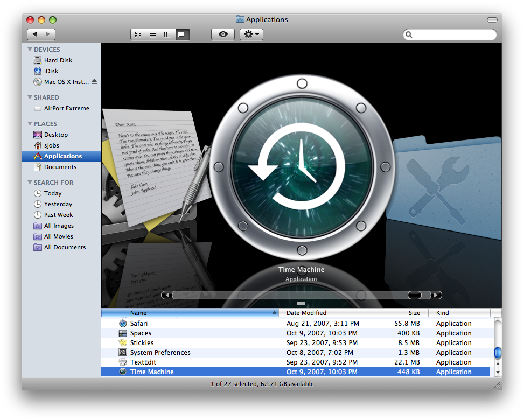Click the list scroll up arrow

498,363
